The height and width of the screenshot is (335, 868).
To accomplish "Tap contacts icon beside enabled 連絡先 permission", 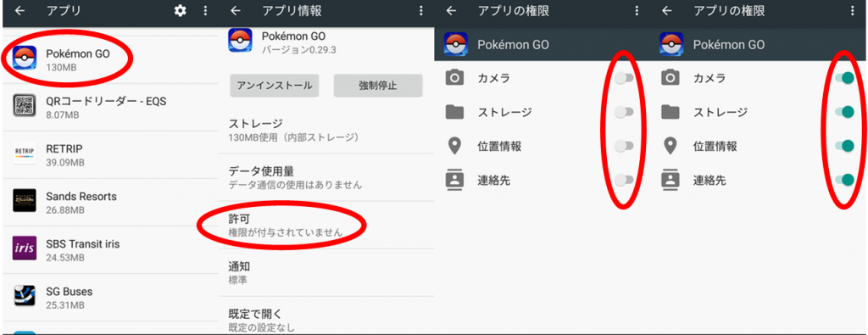I will [670, 181].
